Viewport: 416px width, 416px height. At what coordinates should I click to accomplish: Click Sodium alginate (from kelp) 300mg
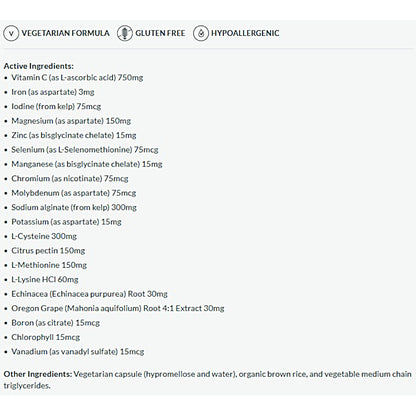tap(74, 207)
